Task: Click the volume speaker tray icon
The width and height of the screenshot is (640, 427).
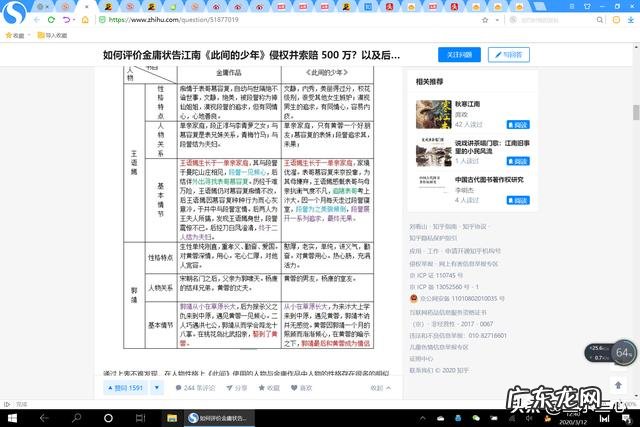Action: coord(529,418)
